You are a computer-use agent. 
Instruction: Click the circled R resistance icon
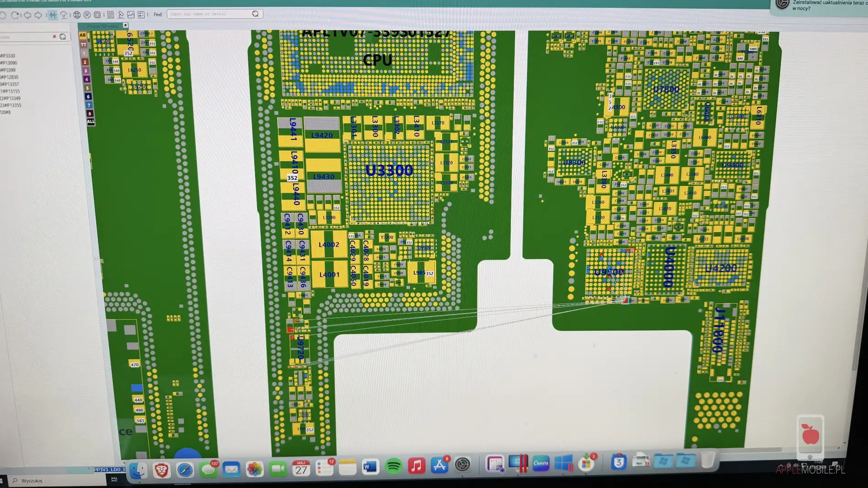point(87,15)
